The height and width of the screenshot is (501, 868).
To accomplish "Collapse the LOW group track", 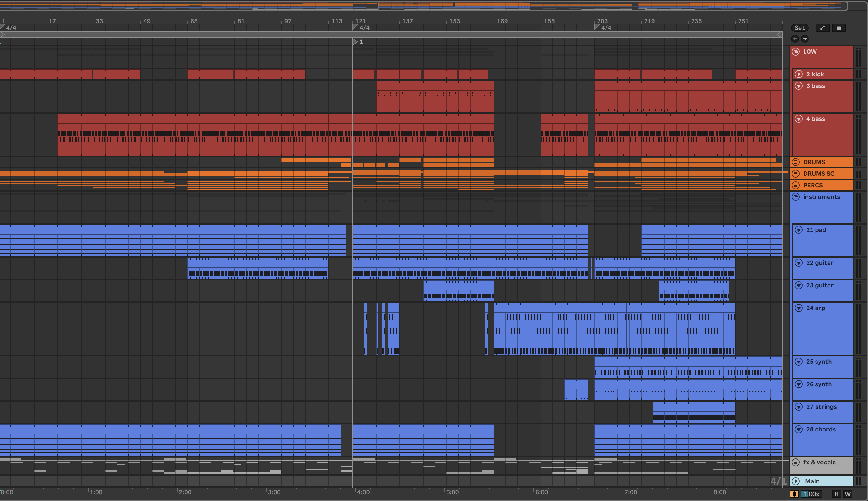I will click(796, 52).
